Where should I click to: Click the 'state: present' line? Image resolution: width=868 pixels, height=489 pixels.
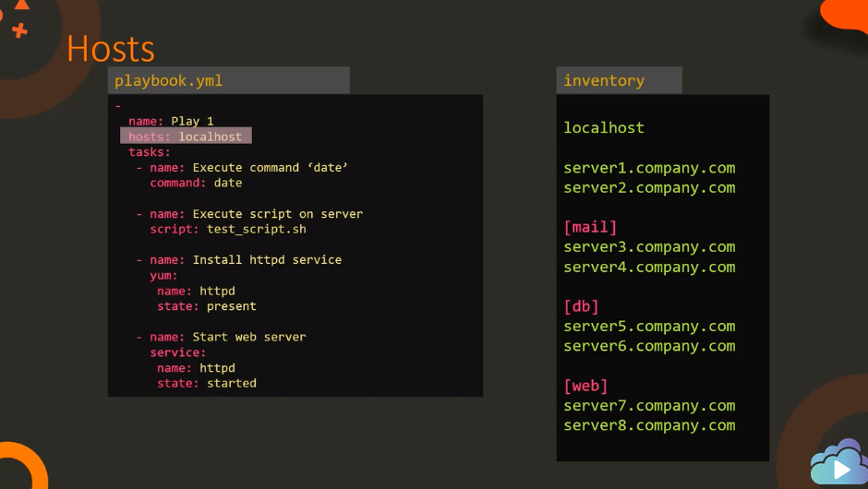[x=207, y=306]
